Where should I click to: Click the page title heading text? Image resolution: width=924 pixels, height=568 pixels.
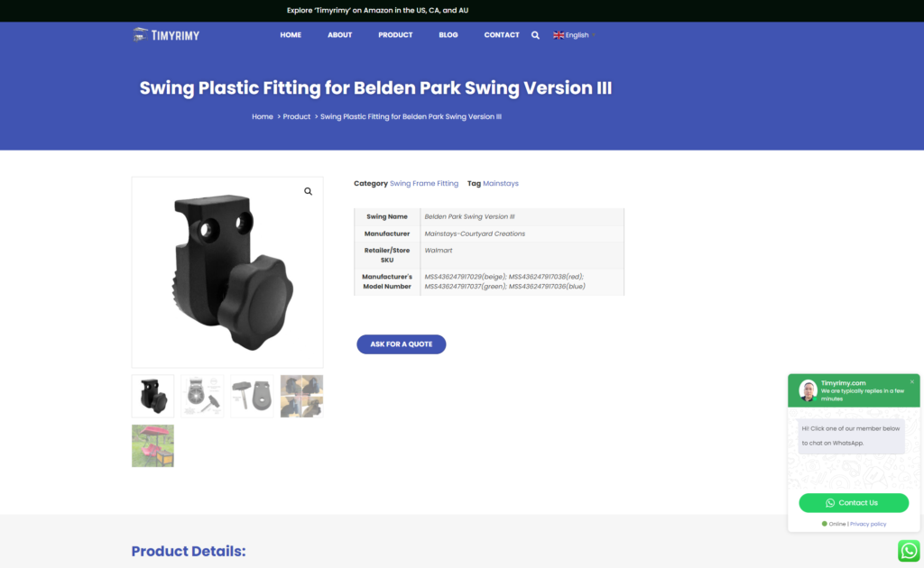click(x=375, y=87)
